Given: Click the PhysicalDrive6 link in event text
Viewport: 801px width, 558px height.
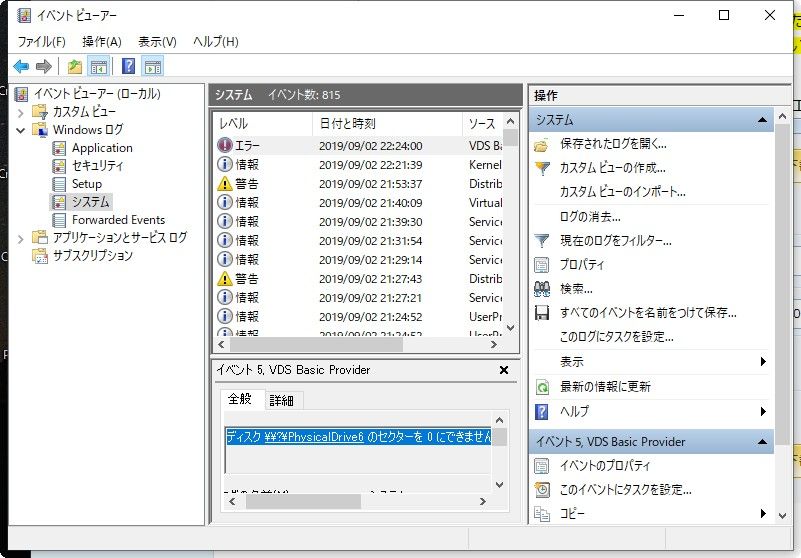Looking at the screenshot, I should (x=314, y=436).
